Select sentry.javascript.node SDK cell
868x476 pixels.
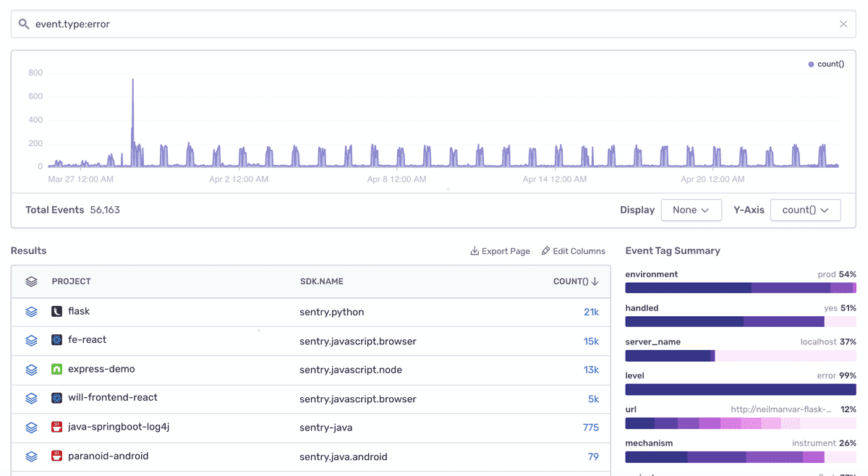pos(351,370)
